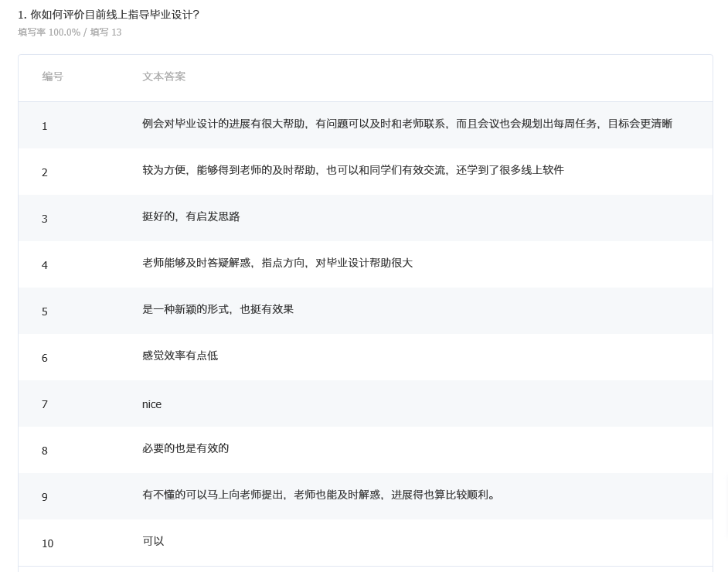Image resolution: width=728 pixels, height=572 pixels.
Task: Select the answer starting with 例会对毕业设计
Action: [407, 124]
